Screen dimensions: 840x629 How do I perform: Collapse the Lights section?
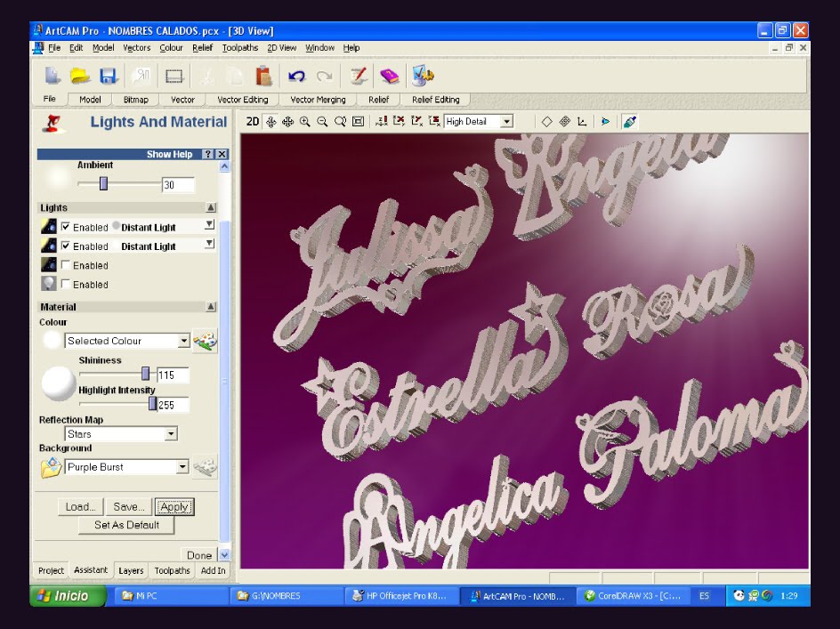[211, 207]
